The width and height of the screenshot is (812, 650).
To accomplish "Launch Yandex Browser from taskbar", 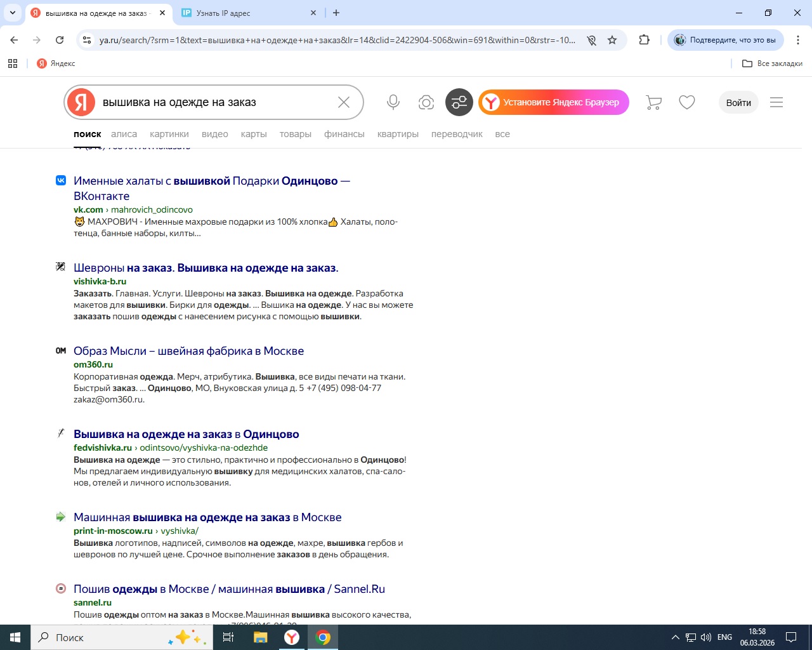I will (292, 637).
